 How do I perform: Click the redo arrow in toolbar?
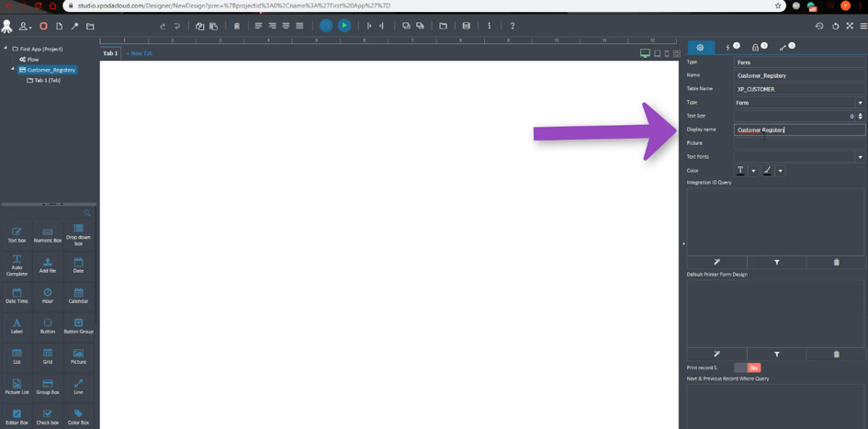pyautogui.click(x=177, y=26)
